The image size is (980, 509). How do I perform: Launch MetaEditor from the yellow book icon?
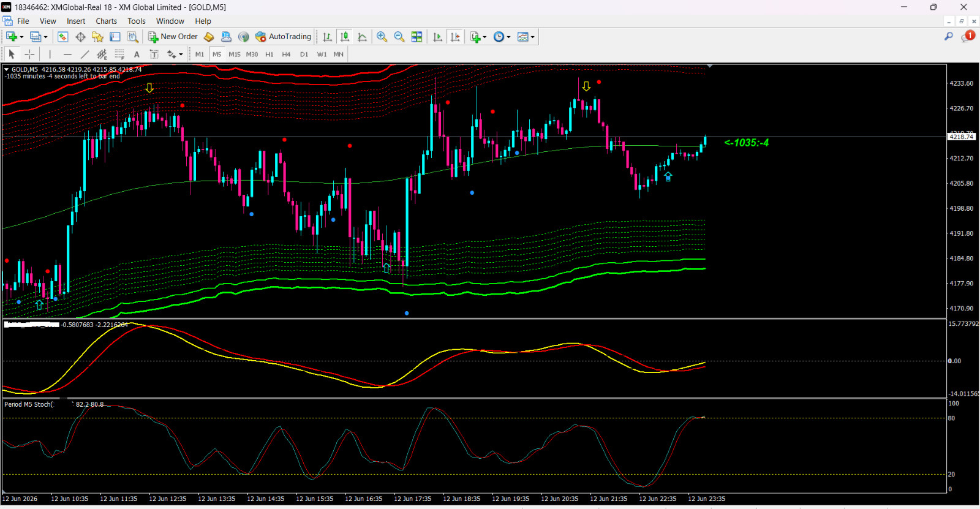click(x=209, y=37)
